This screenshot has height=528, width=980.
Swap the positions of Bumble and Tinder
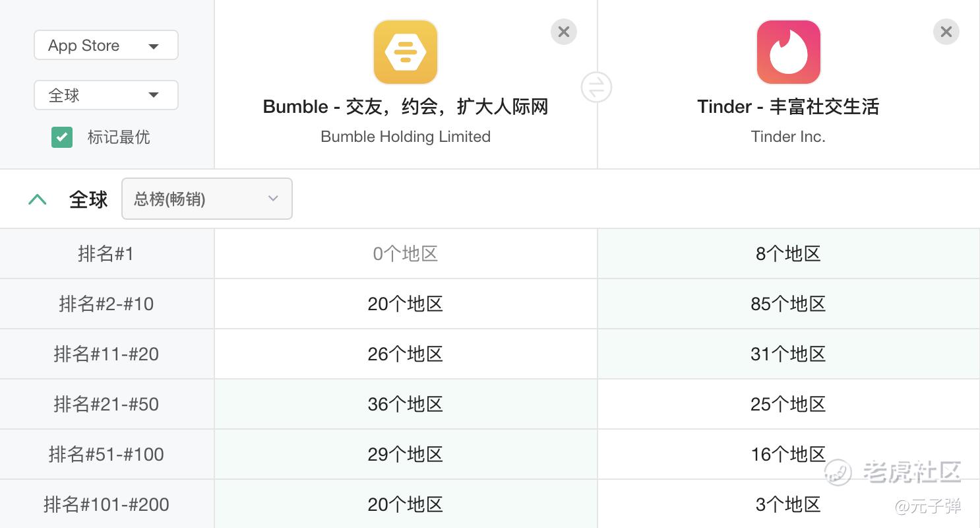[x=597, y=87]
